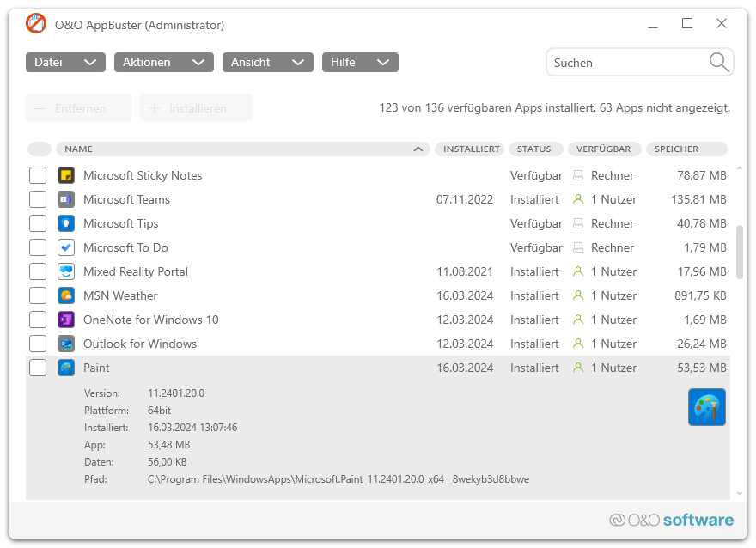Open the O&O software link

(x=671, y=520)
